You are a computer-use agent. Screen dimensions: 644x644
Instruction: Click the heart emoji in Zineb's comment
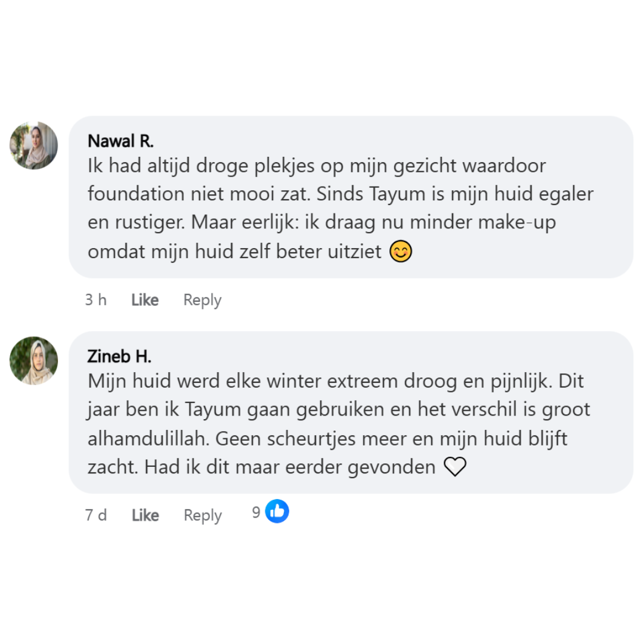click(455, 467)
